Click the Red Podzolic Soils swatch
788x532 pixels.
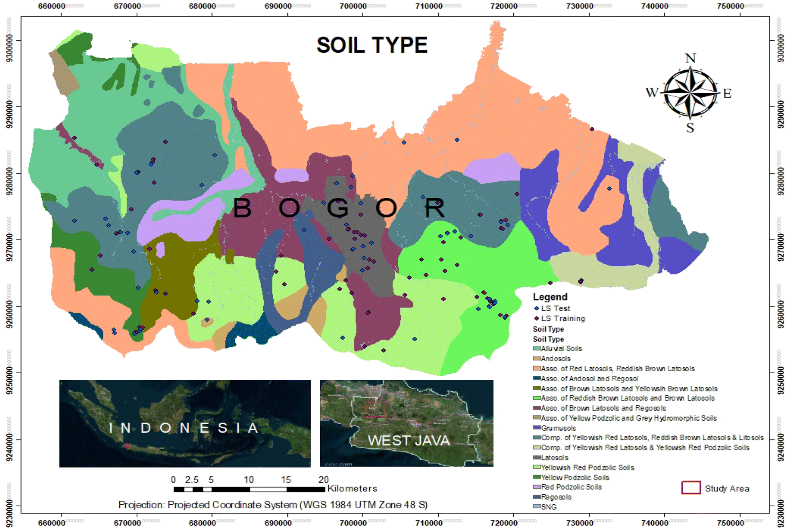(536, 487)
